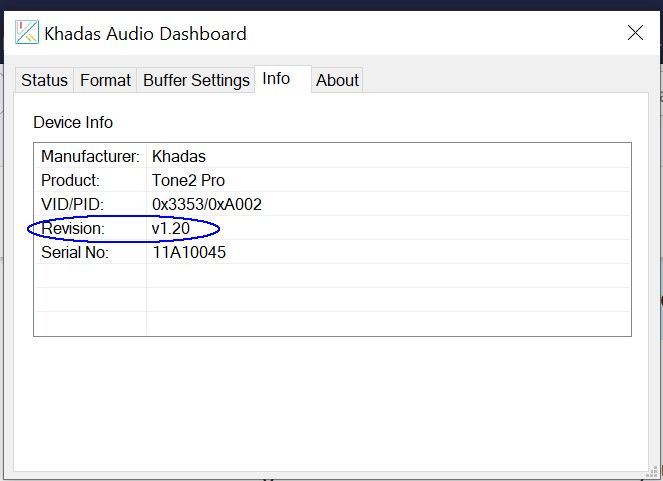Select the Manufacturer label cell
The image size is (663, 481).
click(90, 156)
